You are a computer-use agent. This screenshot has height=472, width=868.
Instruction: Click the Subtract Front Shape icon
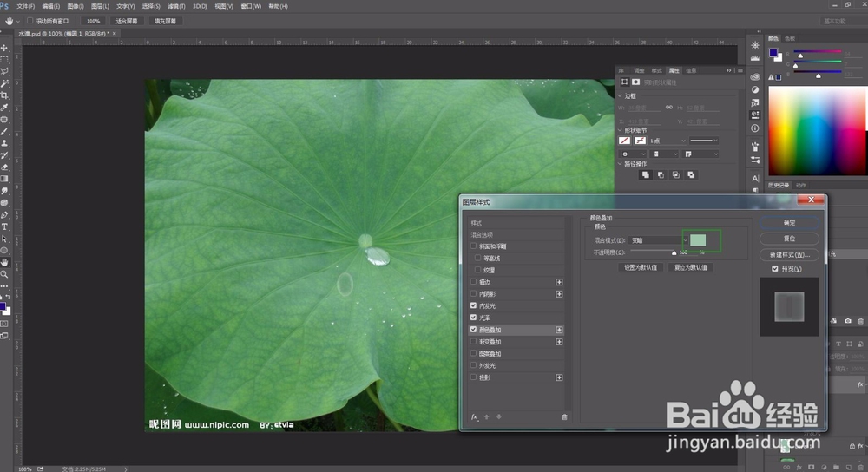pyautogui.click(x=661, y=175)
